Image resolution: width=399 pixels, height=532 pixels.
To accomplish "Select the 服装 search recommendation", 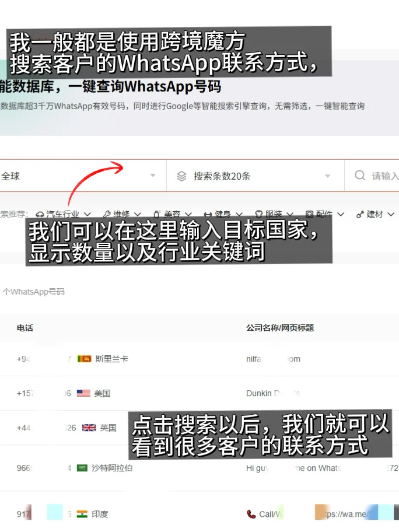I will click(274, 215).
